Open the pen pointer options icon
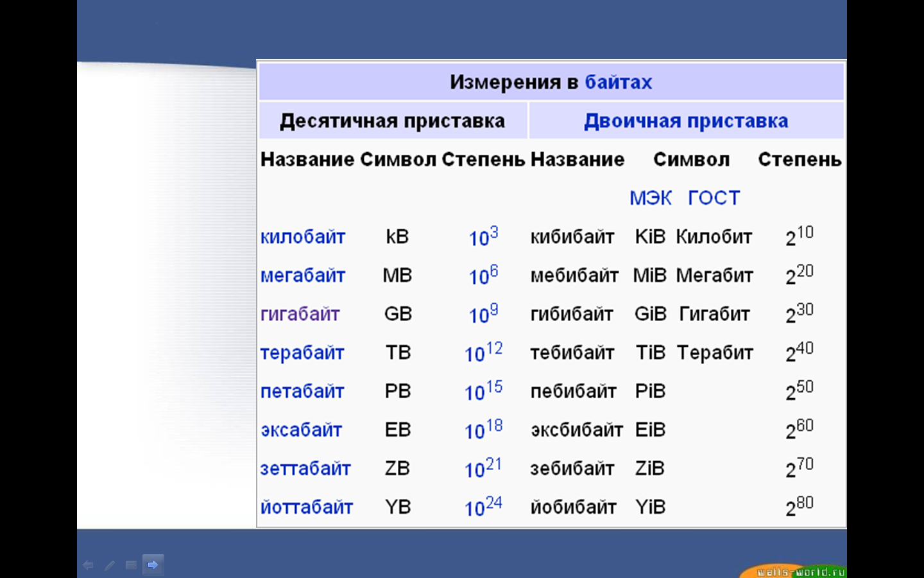Viewport: 924px width, 578px height. tap(110, 565)
